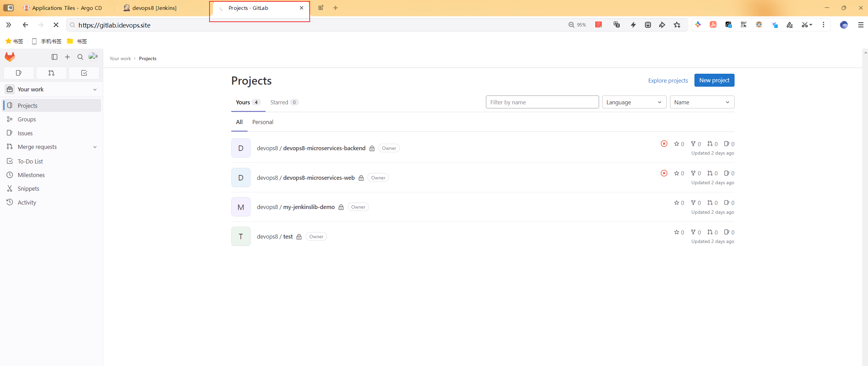Viewport: 868px width, 366px height.
Task: Click the lightning bolt toolbar icon
Action: 633,24
